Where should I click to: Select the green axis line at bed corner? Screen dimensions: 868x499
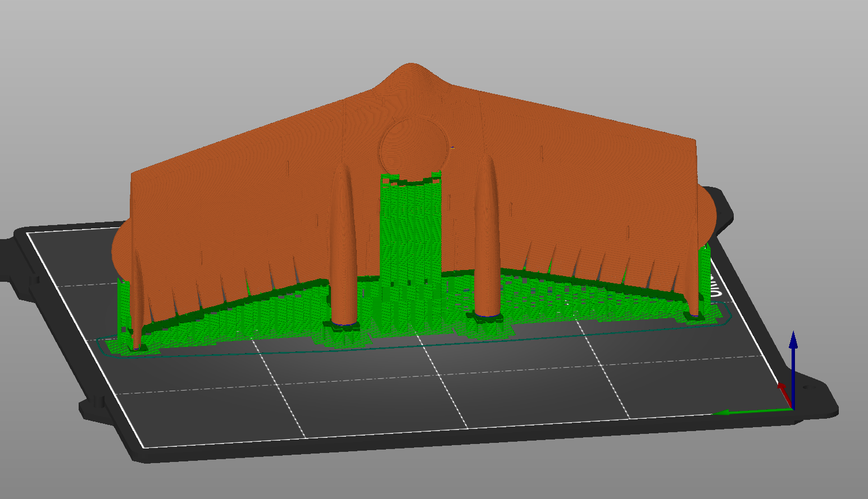[753, 412]
